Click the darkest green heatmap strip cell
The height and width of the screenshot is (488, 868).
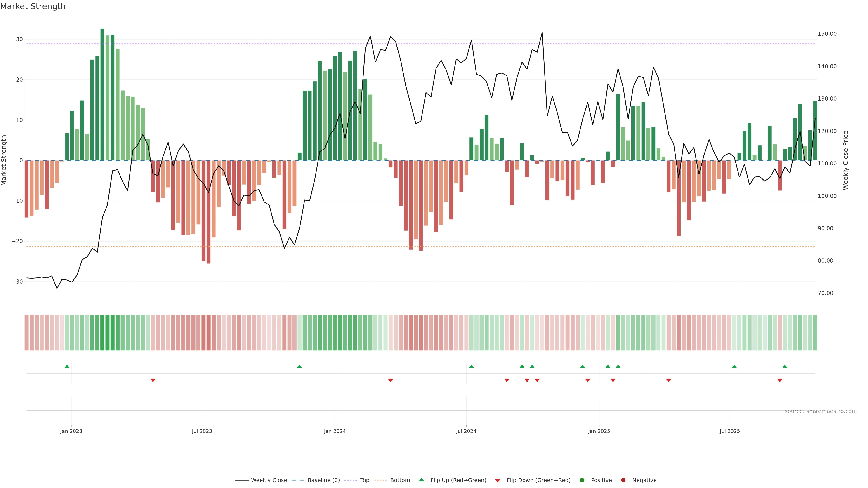coord(102,333)
